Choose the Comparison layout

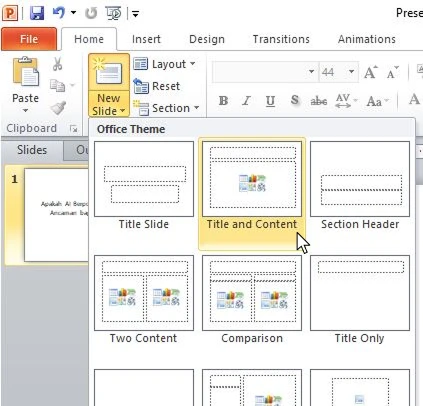pyautogui.click(x=252, y=299)
